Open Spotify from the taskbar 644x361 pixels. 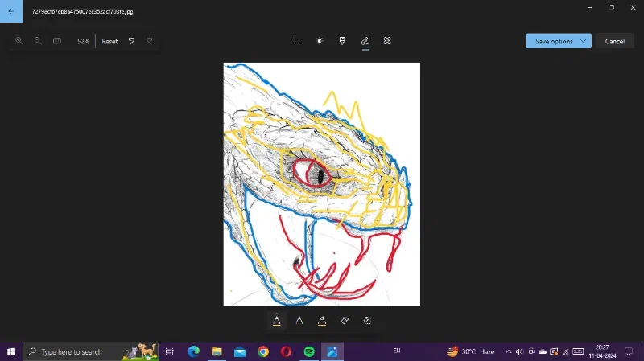pos(309,351)
